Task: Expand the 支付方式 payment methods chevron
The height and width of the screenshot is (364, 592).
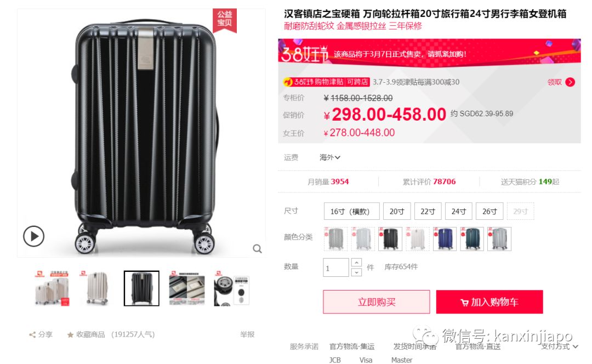Action: pyautogui.click(x=576, y=346)
